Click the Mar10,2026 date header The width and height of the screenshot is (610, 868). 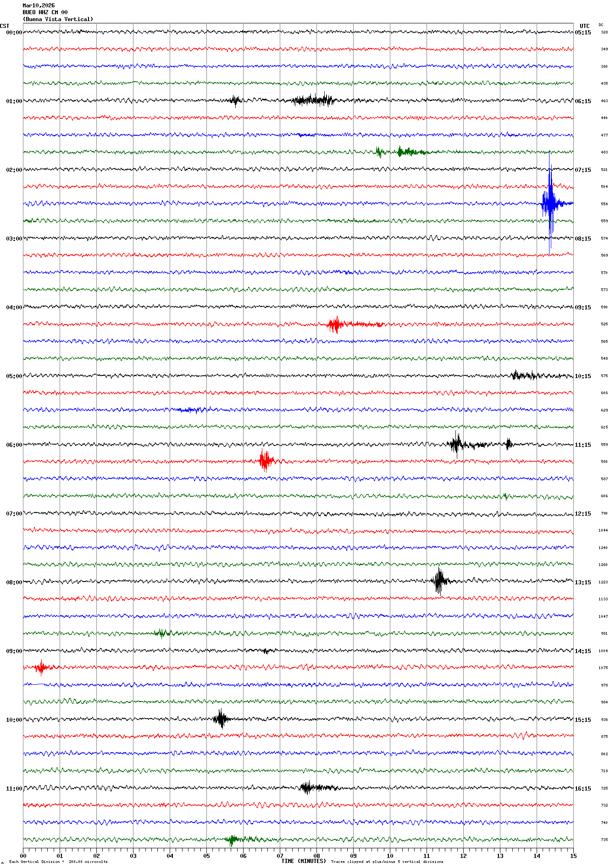39,5
